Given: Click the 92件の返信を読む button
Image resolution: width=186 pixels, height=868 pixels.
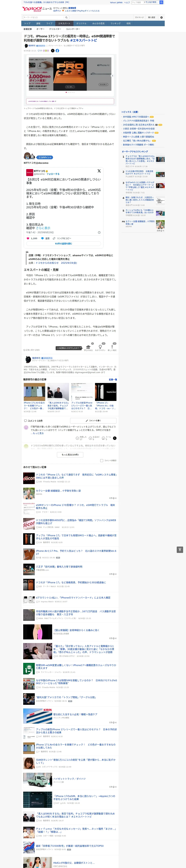Looking at the screenshot, I should (x=63, y=244).
